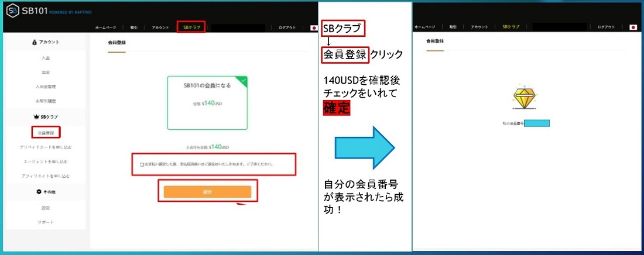Open エージェントを申し込む in sidebar
Image resolution: width=644 pixels, height=255 pixels.
(46, 161)
